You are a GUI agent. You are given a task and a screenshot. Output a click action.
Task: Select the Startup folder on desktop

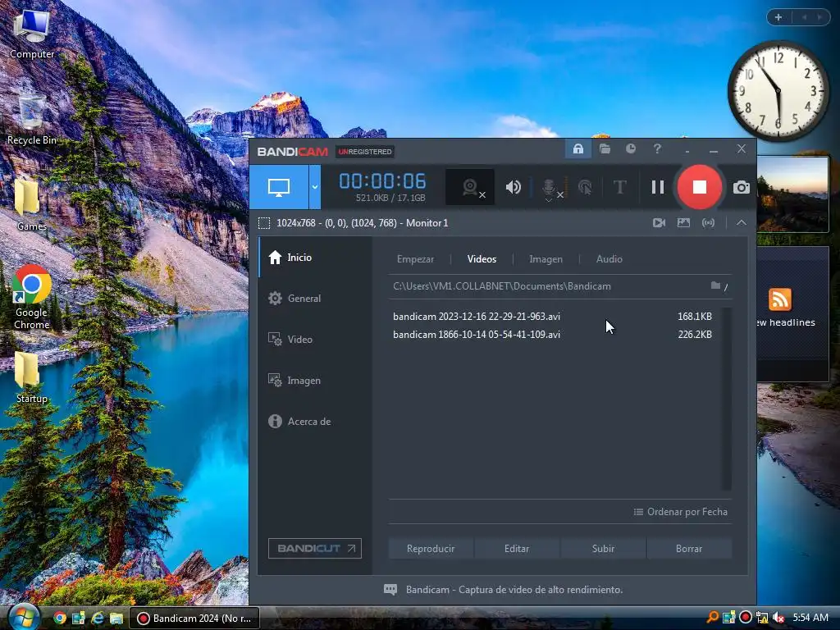31,377
